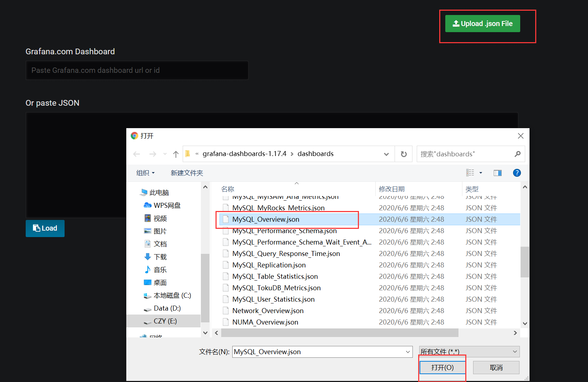Click the horizontal scrollbar thumb
The height and width of the screenshot is (382, 588).
[340, 333]
